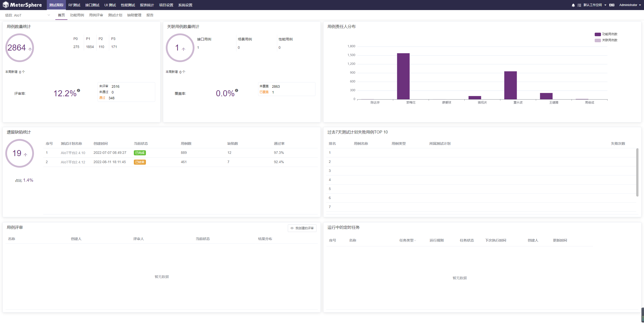
Task: Open the 接口测试 top menu
Action: coord(92,5)
